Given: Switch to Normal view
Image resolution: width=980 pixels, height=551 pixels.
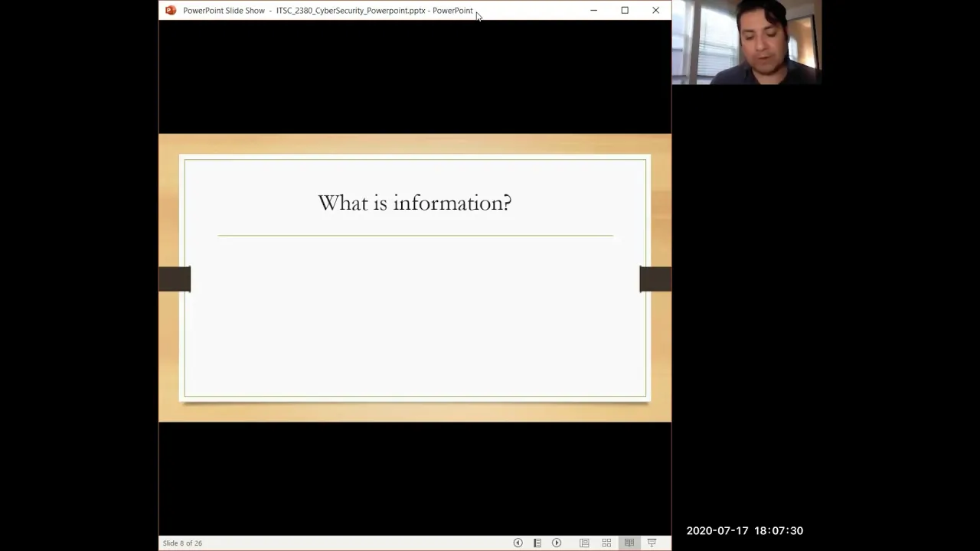Looking at the screenshot, I should click(584, 543).
